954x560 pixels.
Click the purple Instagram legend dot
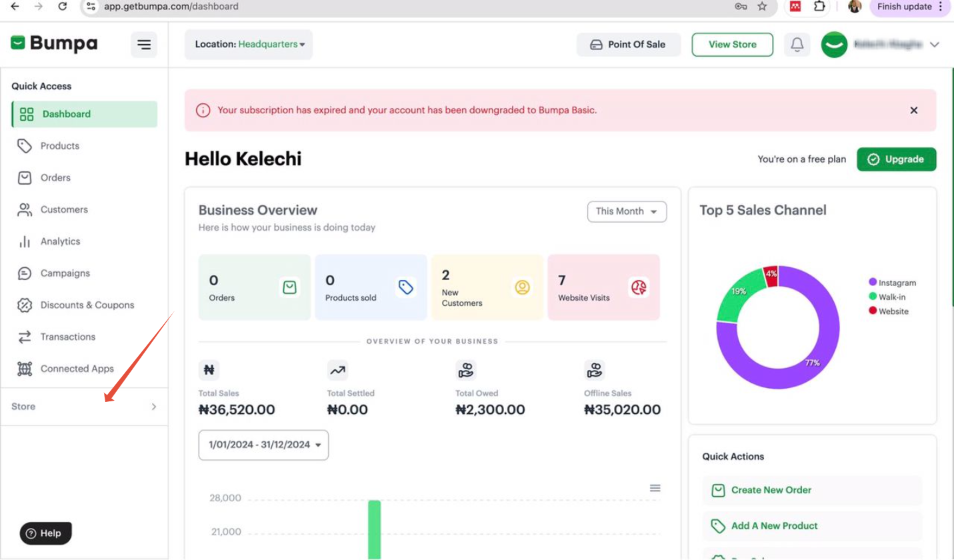coord(873,283)
